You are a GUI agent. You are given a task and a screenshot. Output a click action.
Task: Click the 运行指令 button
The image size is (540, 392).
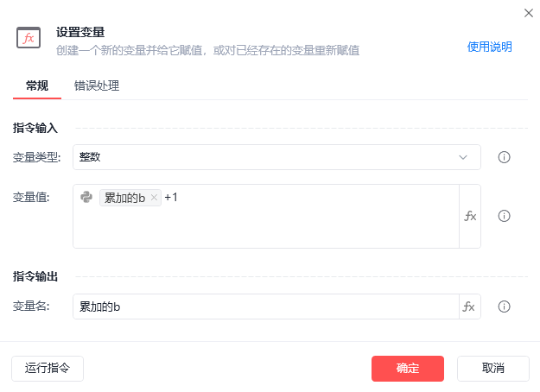(48, 369)
